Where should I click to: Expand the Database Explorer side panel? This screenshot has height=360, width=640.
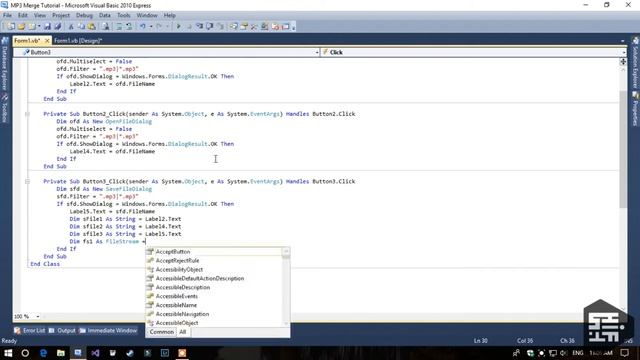4,64
